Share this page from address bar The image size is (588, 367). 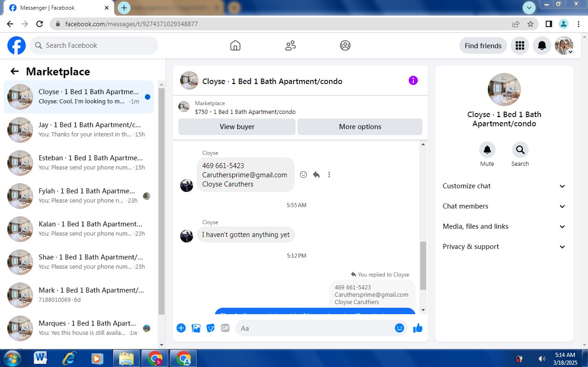(x=516, y=24)
